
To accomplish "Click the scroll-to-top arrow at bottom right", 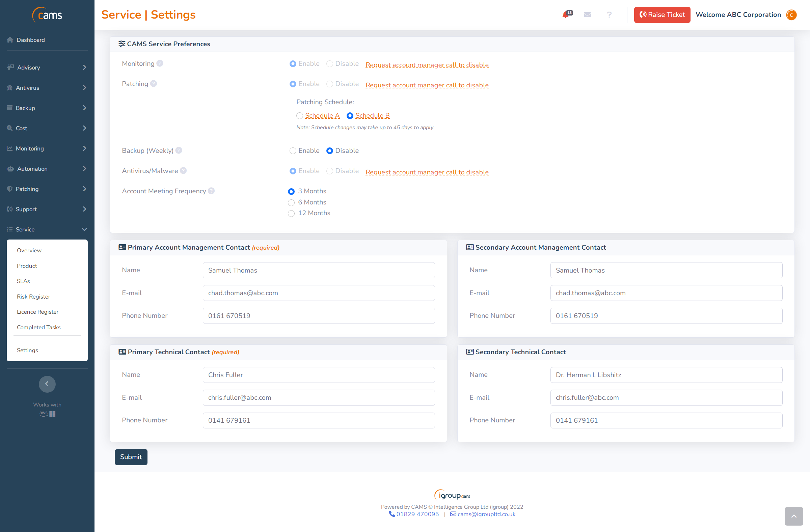I will [793, 516].
